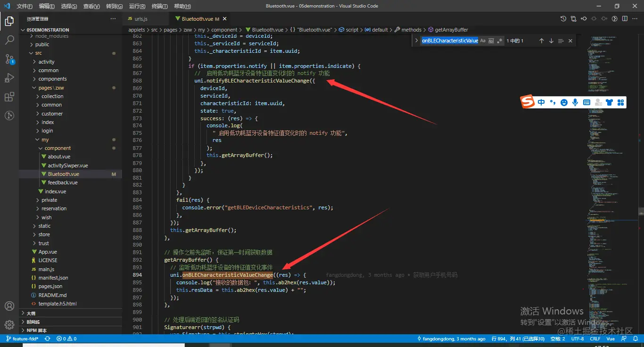The height and width of the screenshot is (347, 644).
Task: Open the 文件(F) menu
Action: click(x=25, y=6)
